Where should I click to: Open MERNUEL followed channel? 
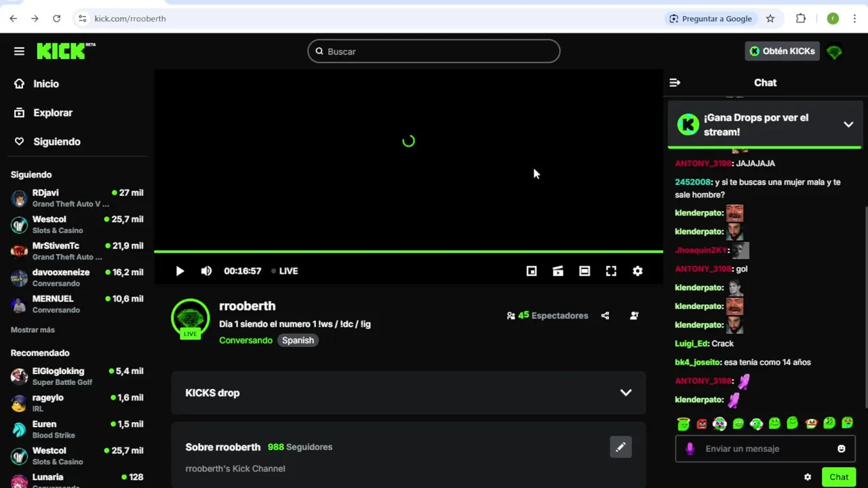[77, 304]
